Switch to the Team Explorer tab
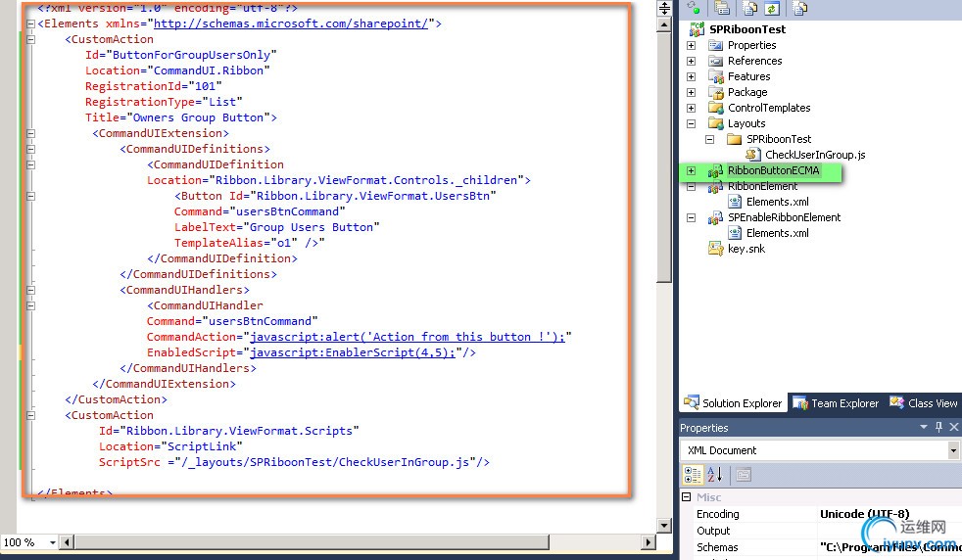The image size is (962, 560). tap(836, 403)
